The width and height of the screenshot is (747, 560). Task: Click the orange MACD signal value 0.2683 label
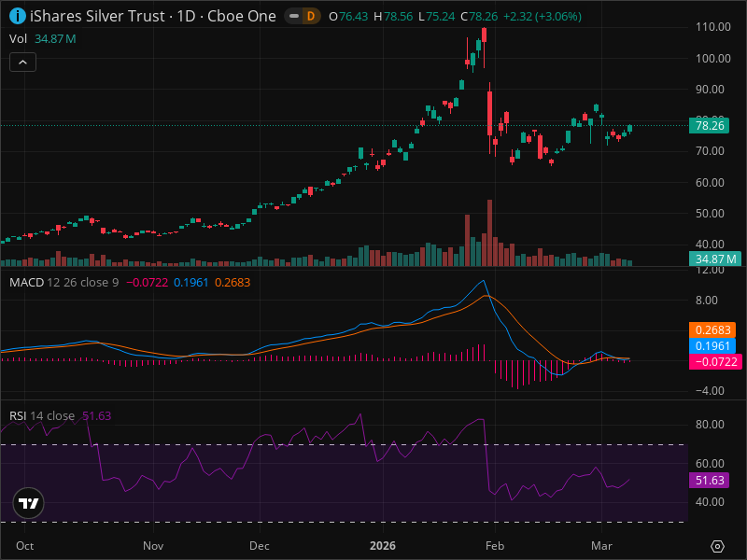point(712,330)
